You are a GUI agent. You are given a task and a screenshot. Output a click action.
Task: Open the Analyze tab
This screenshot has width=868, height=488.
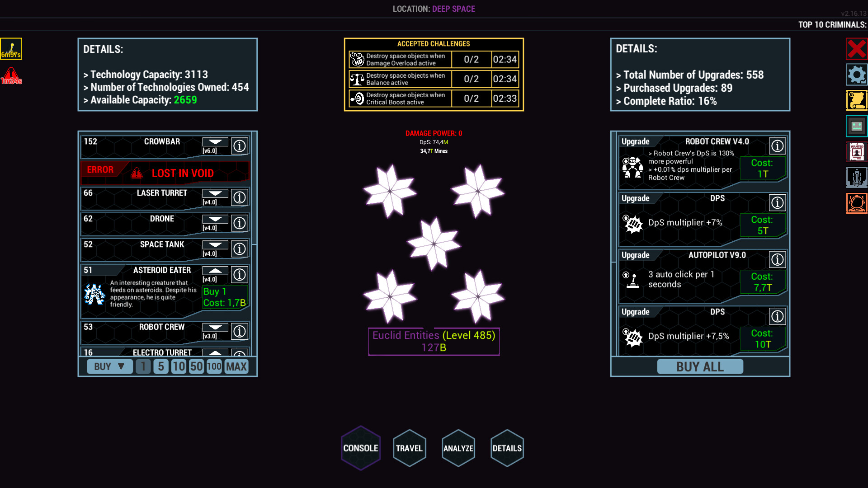click(x=458, y=448)
